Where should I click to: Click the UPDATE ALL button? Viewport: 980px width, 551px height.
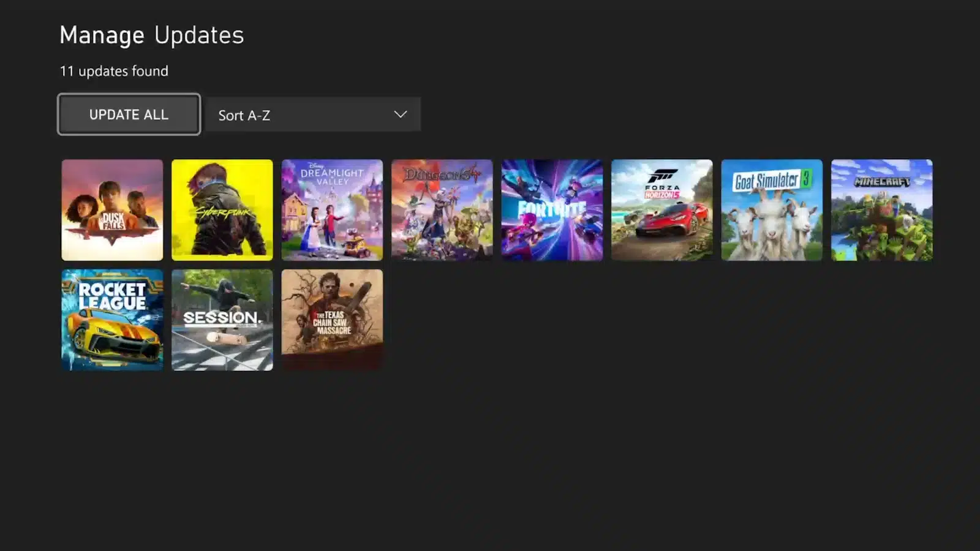pos(129,114)
